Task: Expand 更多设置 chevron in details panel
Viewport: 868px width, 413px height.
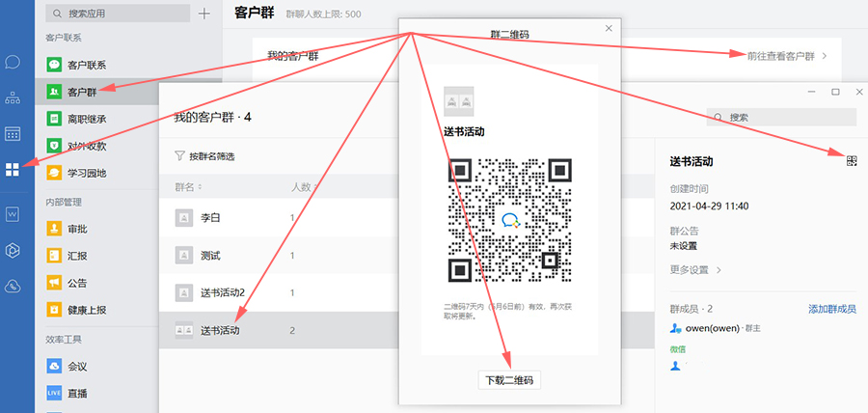Action: [719, 270]
